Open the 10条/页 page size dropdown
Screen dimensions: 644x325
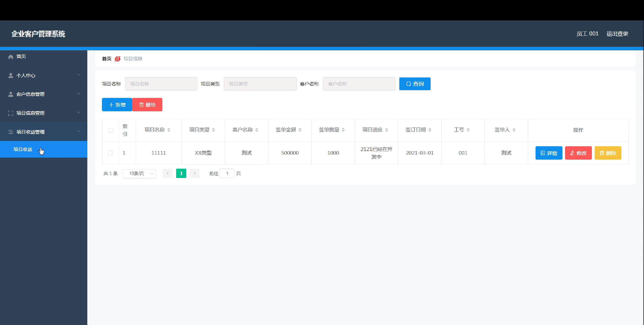[x=139, y=174]
